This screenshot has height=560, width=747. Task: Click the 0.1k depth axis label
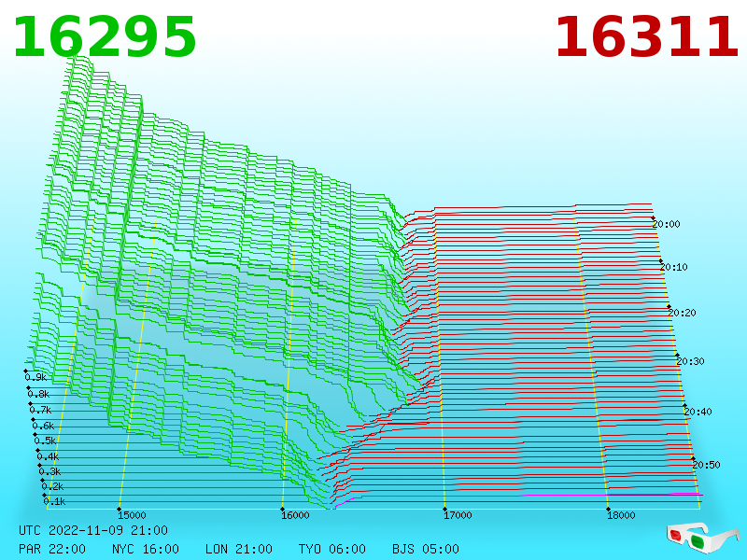tap(55, 501)
